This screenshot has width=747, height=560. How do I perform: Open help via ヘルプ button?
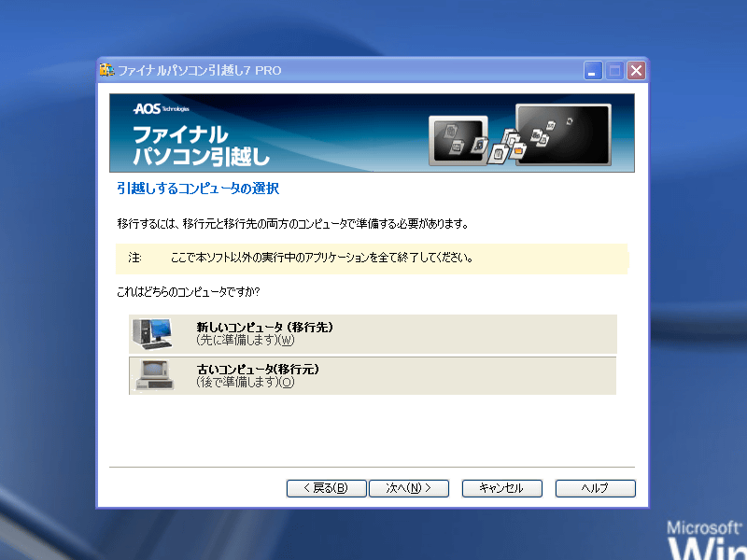(x=595, y=488)
